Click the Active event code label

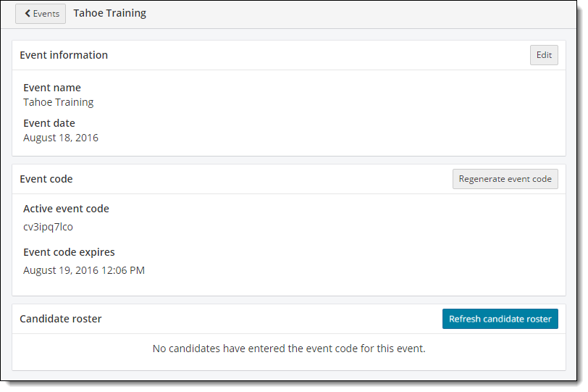66,209
